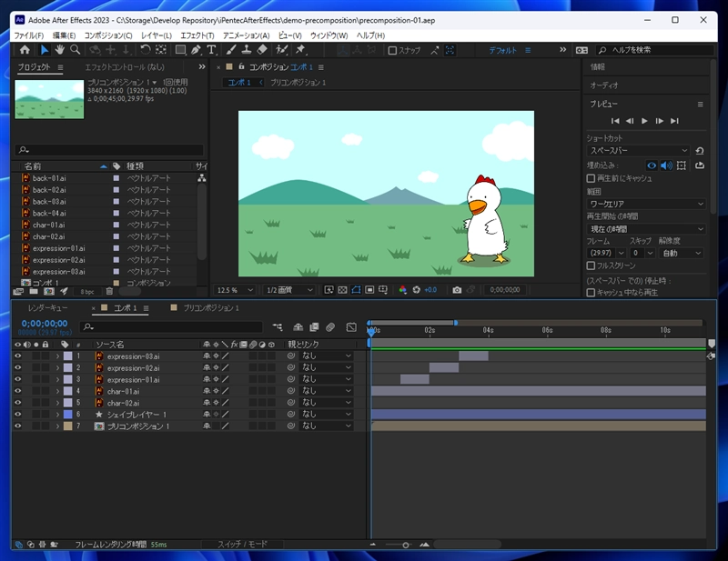Play the preview
The height and width of the screenshot is (561, 728).
pos(644,121)
